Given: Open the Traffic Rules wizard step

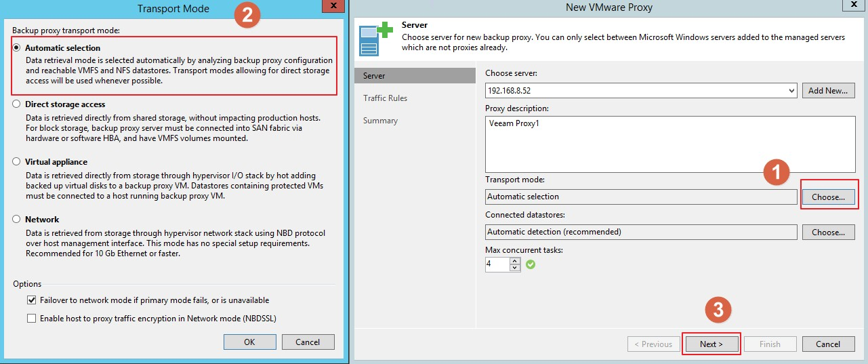Looking at the screenshot, I should point(385,98).
